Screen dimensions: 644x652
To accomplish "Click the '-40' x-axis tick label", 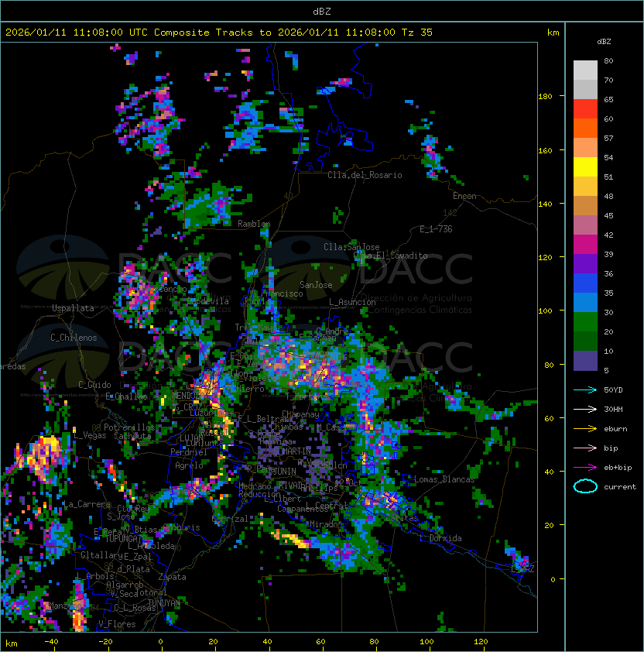I will click(x=51, y=642).
